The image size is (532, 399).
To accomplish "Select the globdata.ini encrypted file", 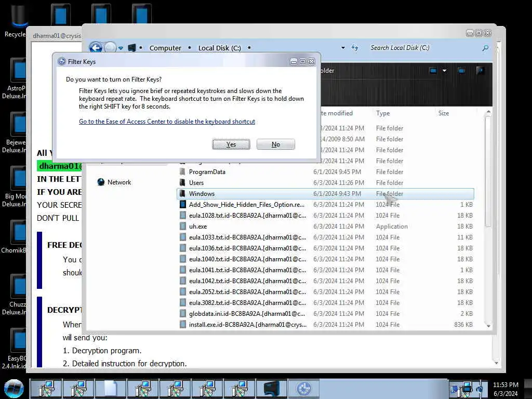I will (x=325, y=313).
